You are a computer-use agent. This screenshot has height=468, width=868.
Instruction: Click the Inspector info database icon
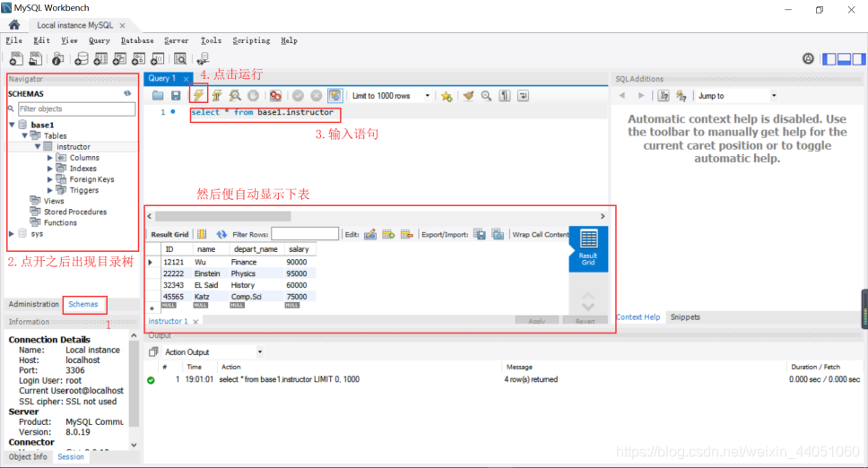(x=57, y=58)
